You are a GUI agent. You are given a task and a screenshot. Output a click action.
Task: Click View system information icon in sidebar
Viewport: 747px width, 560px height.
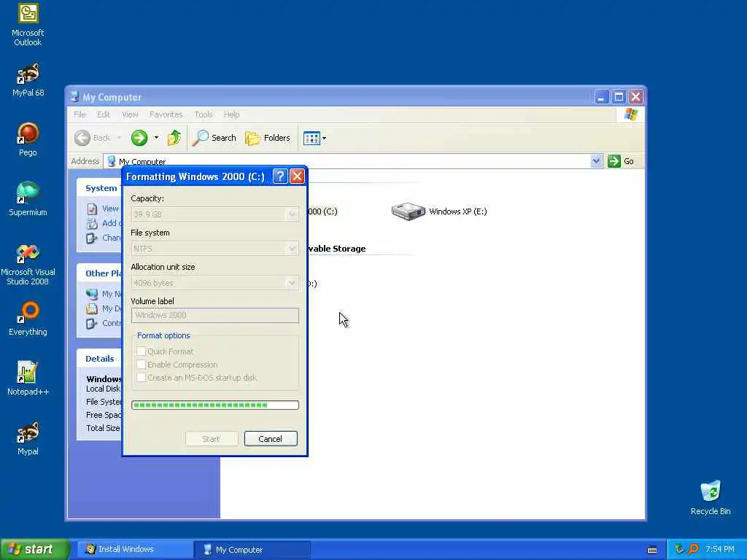pos(92,209)
